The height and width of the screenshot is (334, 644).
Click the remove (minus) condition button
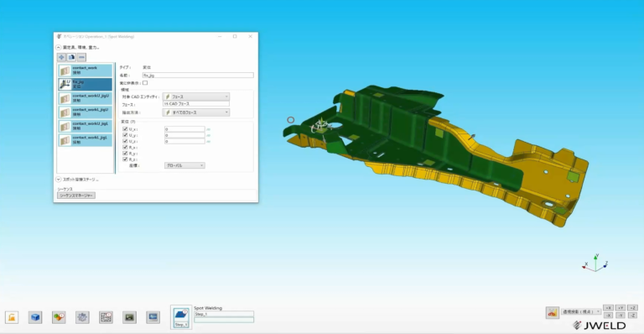pyautogui.click(x=81, y=57)
